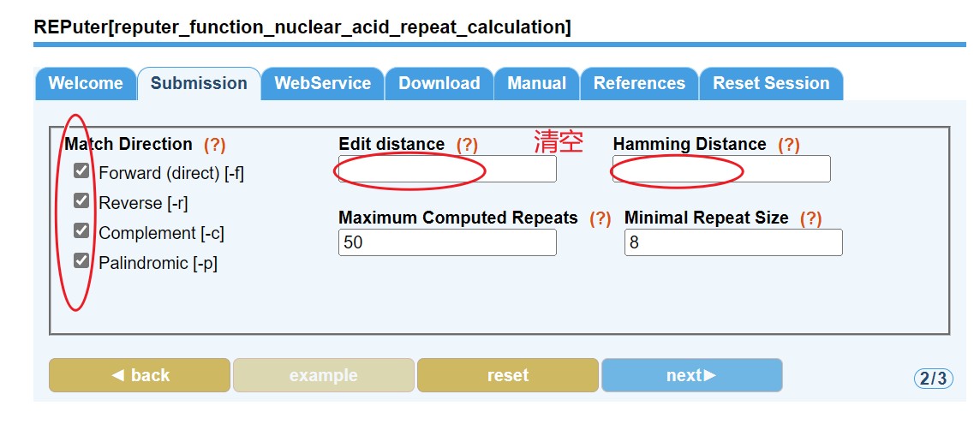The width and height of the screenshot is (980, 430).
Task: Switch to the Welcome tab
Action: [86, 84]
